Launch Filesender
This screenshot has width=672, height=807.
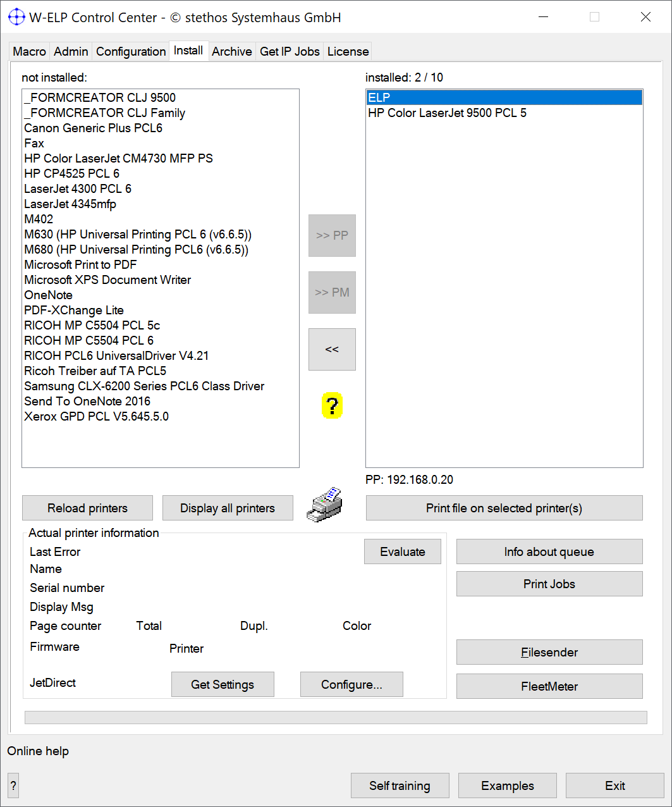[549, 652]
